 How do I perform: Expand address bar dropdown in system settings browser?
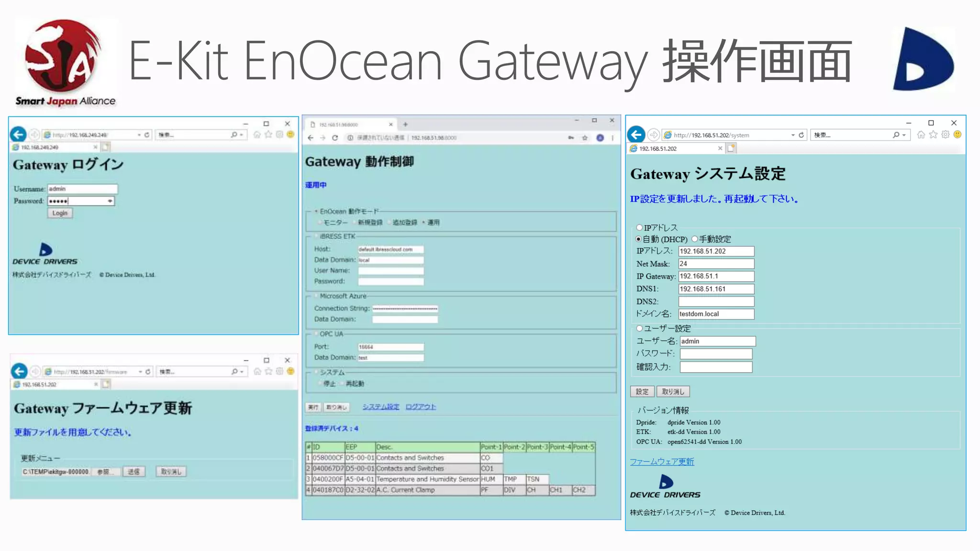click(x=793, y=135)
